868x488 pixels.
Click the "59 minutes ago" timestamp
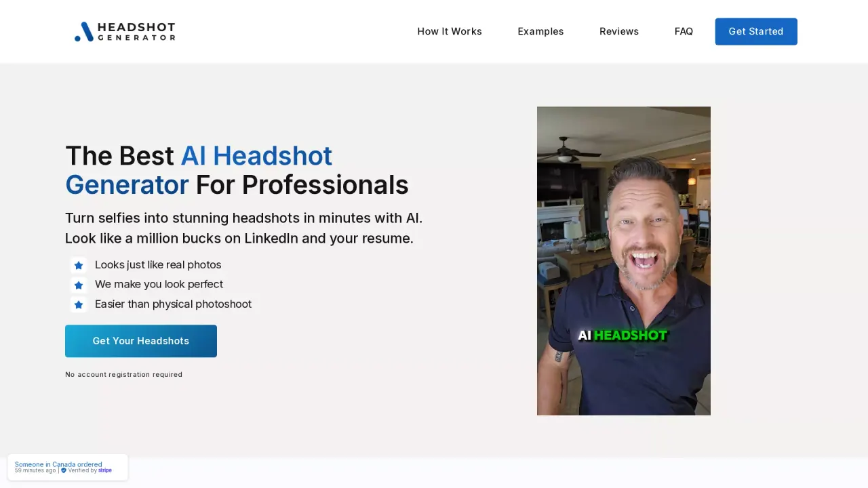tap(35, 470)
